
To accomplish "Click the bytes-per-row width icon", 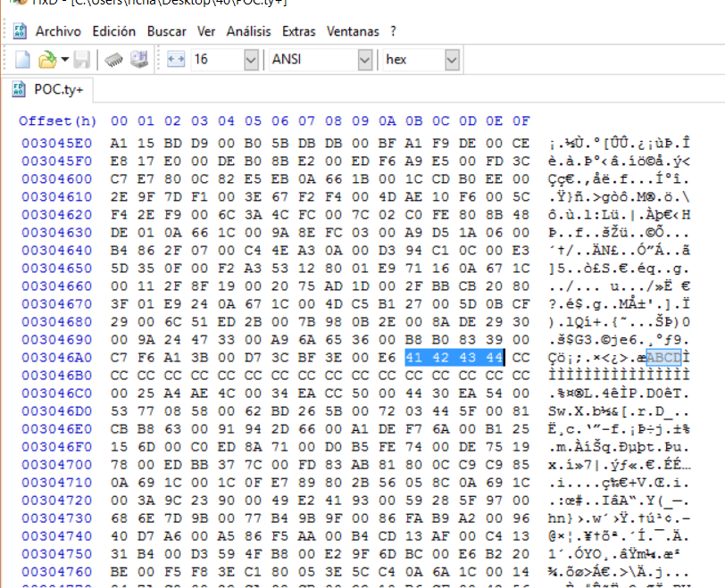I will [x=176, y=60].
